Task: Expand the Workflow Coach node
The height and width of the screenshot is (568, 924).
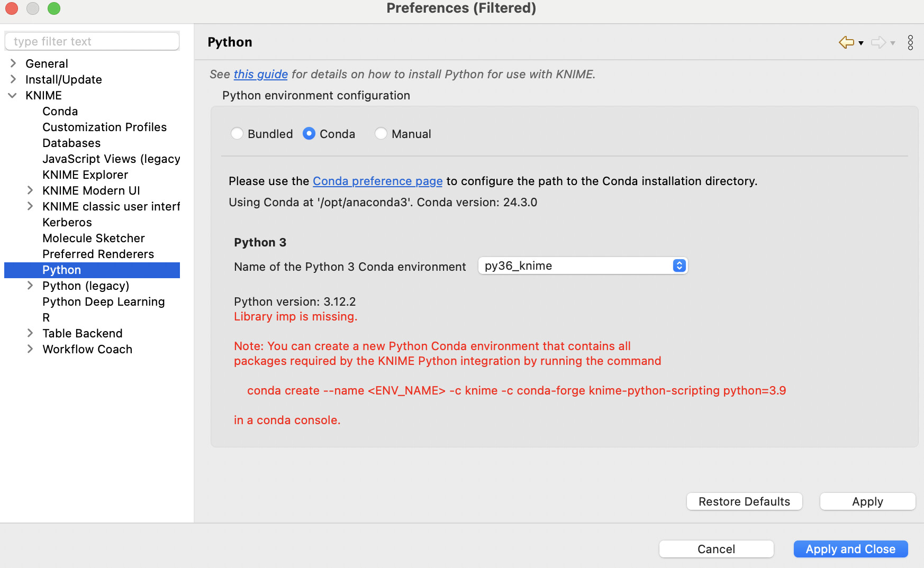Action: (30, 349)
